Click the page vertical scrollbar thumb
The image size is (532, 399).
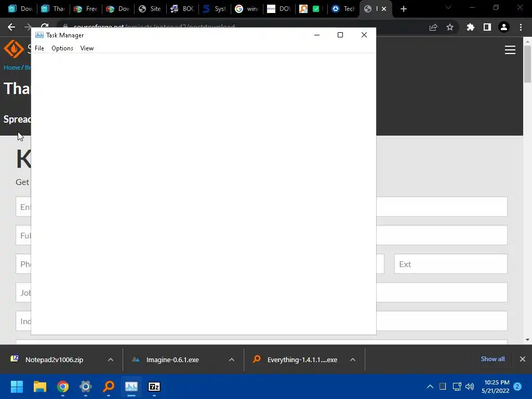(x=527, y=64)
